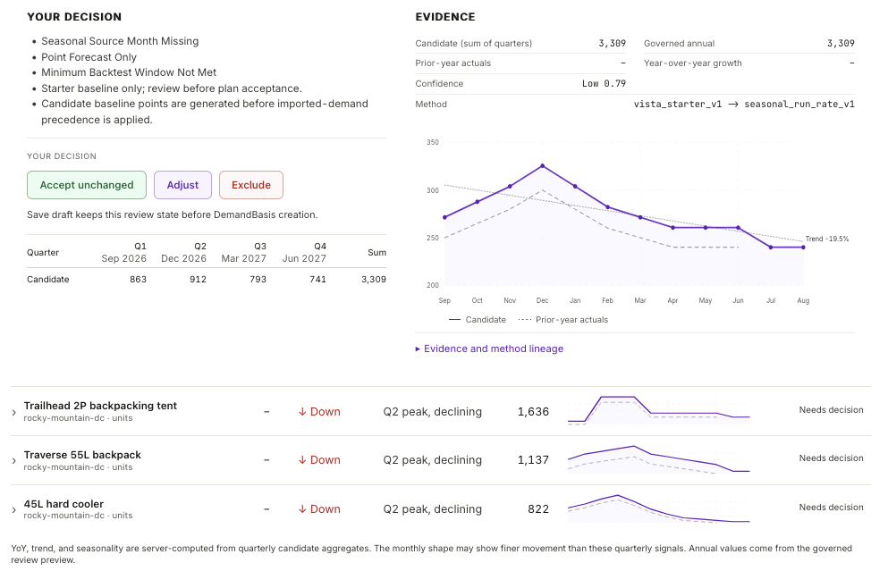Click the December peak point on chart
Image resolution: width=888 pixels, height=588 pixels.
543,166
